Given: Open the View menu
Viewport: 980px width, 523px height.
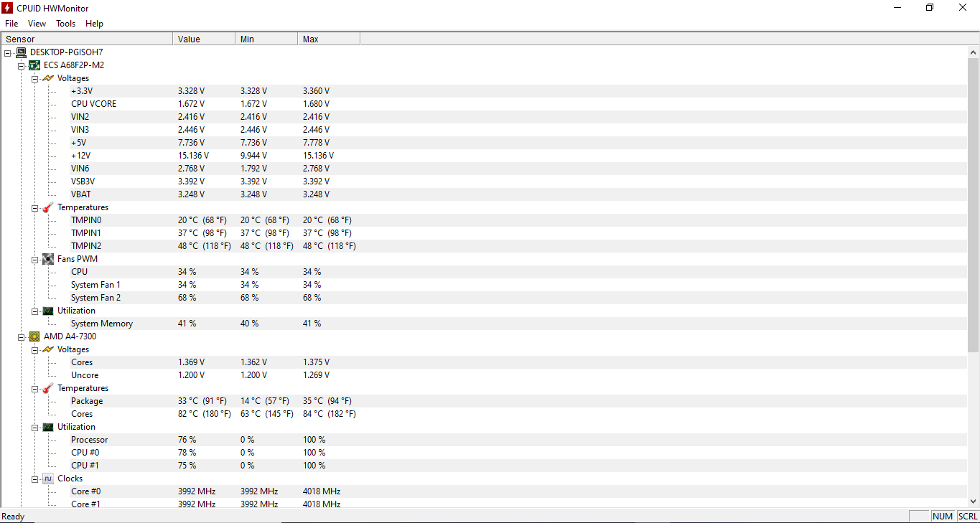Looking at the screenshot, I should (x=37, y=24).
